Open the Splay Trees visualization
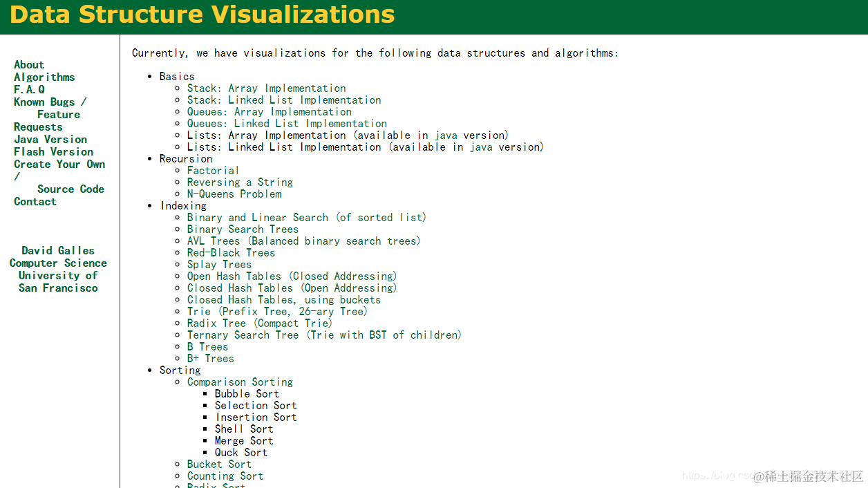Screen dimensions: 868x488 (x=219, y=265)
